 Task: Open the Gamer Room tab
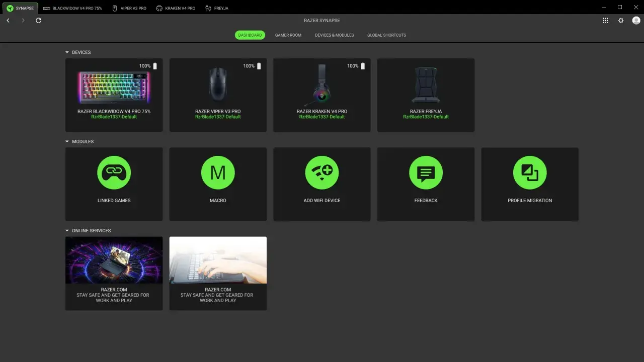click(288, 35)
